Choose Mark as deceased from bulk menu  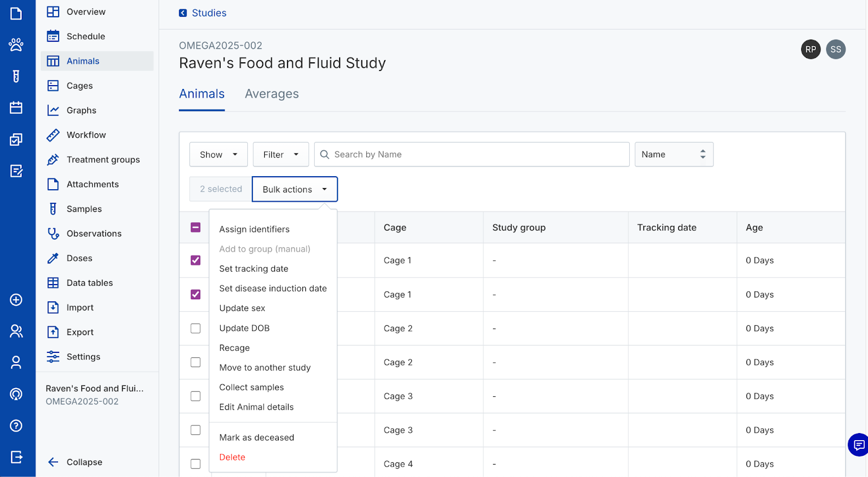tap(257, 437)
